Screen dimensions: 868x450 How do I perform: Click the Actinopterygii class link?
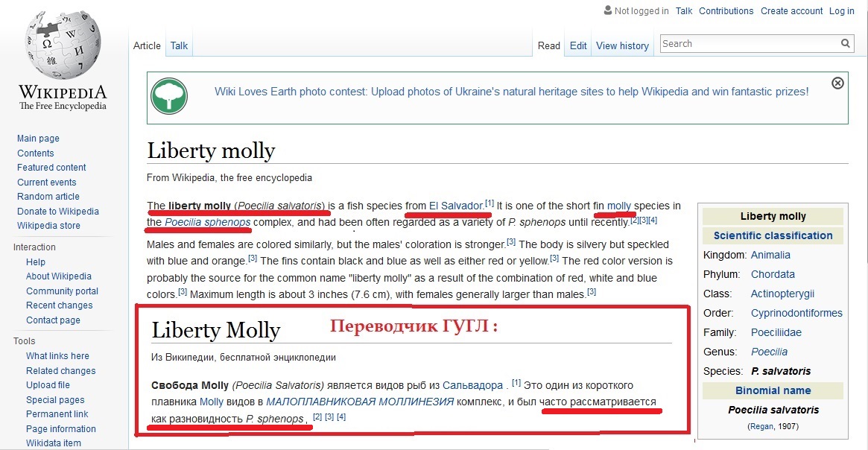(x=782, y=294)
